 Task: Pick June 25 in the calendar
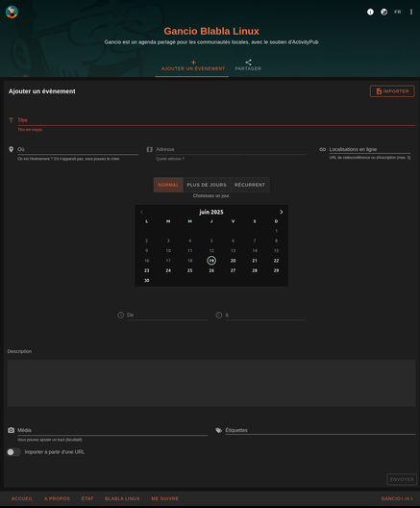[x=190, y=270]
